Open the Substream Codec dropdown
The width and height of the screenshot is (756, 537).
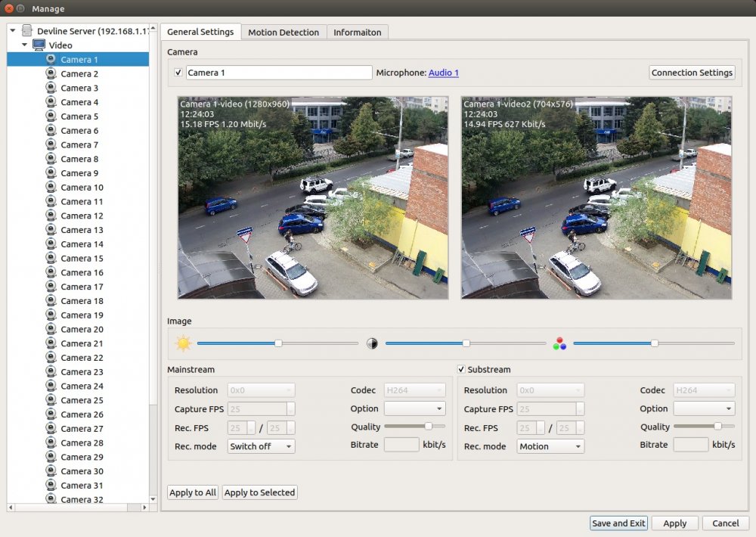704,390
